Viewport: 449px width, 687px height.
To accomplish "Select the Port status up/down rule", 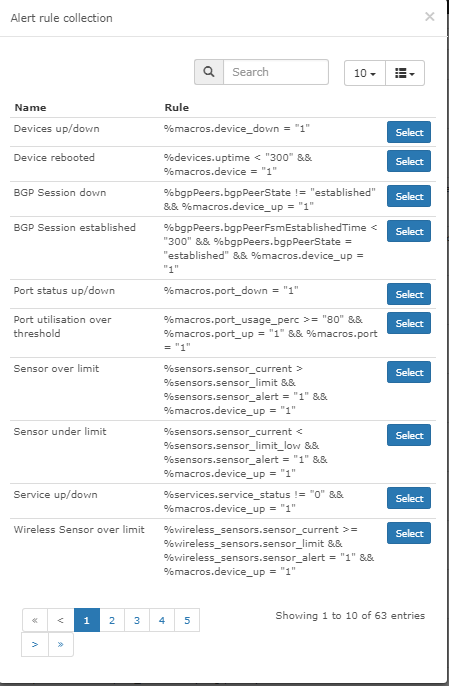I will (409, 294).
